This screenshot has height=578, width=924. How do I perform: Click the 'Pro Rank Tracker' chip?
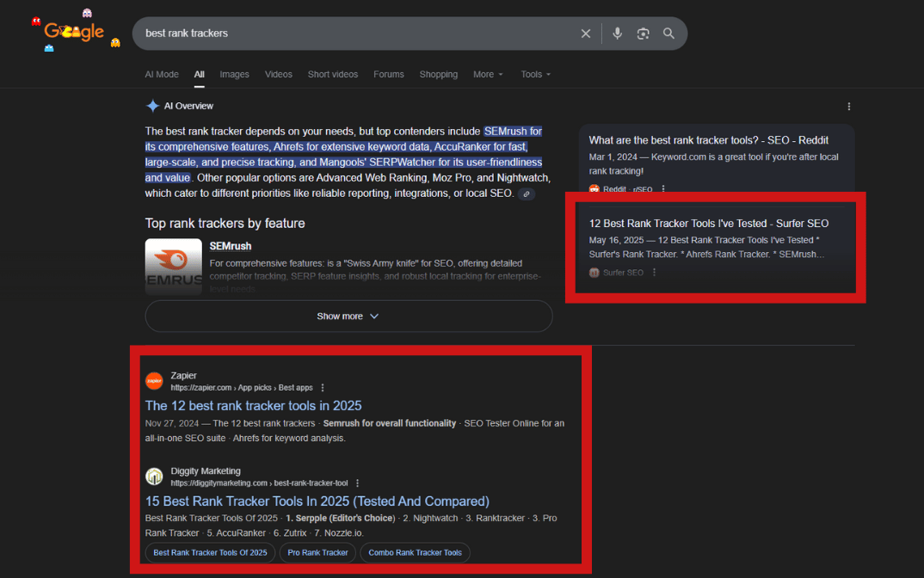(x=317, y=553)
